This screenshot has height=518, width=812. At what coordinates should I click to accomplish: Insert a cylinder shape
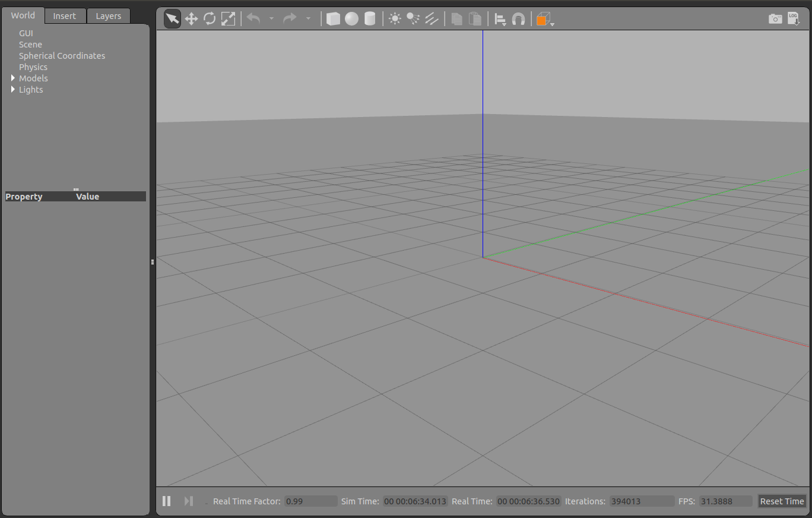[370, 19]
